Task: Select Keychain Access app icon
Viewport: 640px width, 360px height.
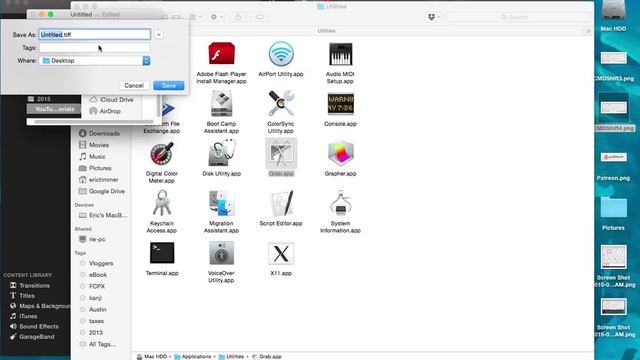Action: pyautogui.click(x=162, y=203)
